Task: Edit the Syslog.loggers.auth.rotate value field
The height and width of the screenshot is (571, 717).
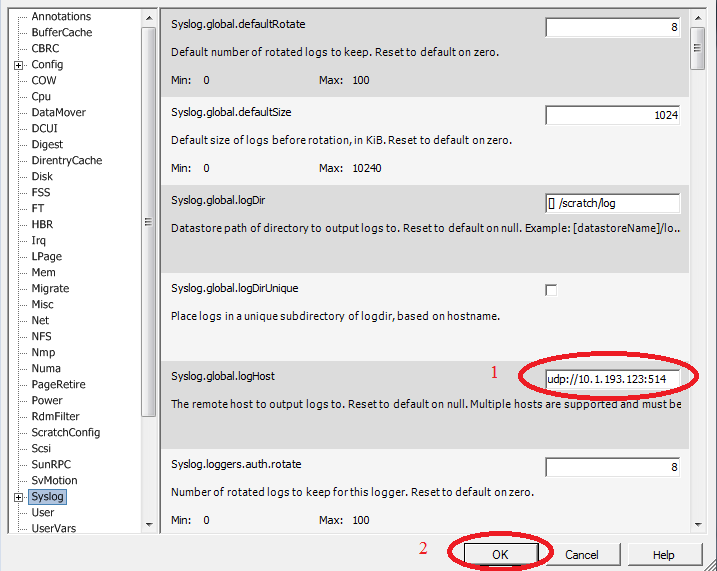Action: [x=612, y=467]
